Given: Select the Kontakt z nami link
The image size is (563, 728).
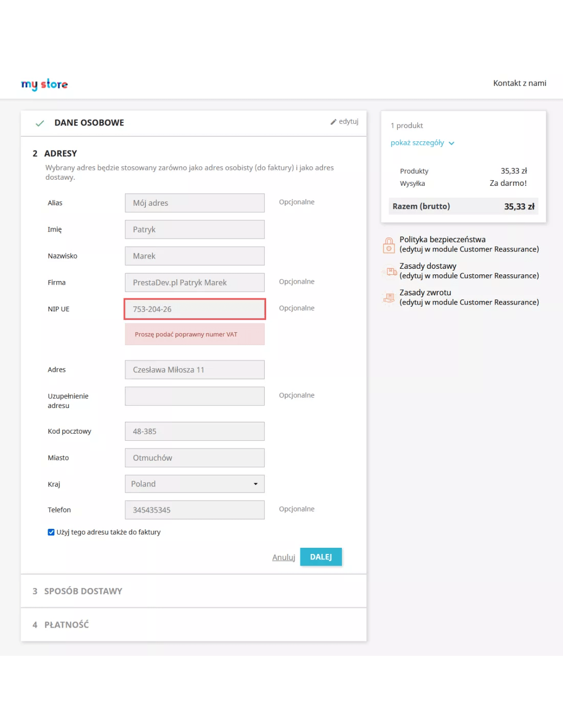Looking at the screenshot, I should [x=519, y=83].
